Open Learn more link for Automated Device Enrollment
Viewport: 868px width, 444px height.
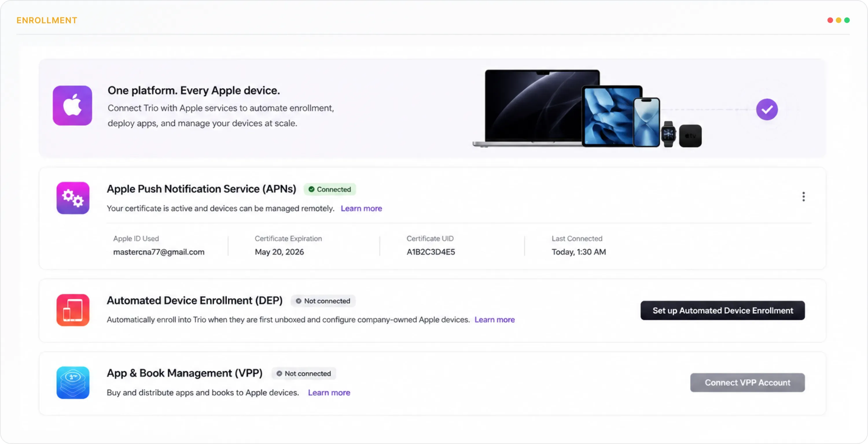point(495,319)
